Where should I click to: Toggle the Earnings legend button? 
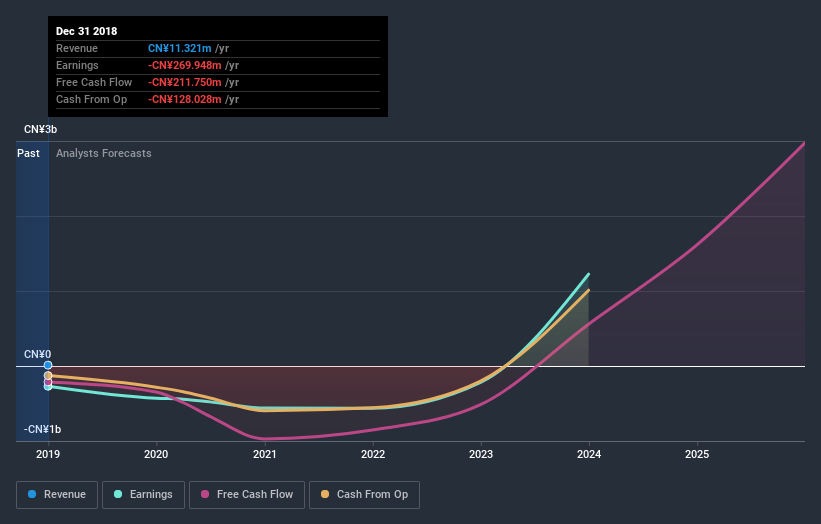click(x=143, y=495)
